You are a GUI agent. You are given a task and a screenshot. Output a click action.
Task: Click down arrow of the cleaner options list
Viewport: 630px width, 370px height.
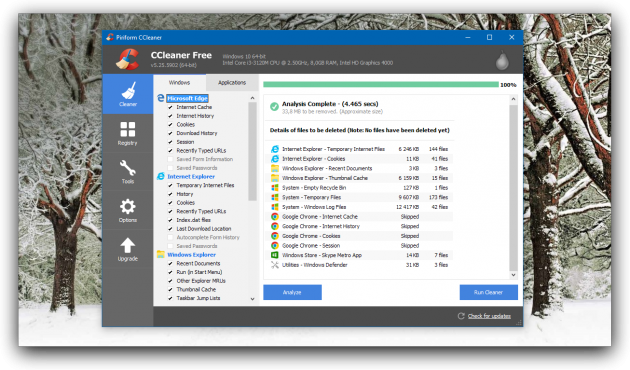[252, 299]
